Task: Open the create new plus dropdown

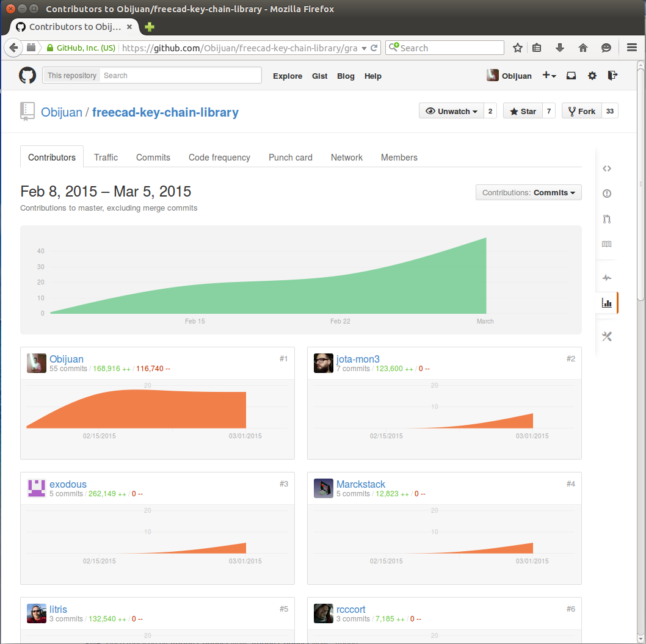Action: (x=549, y=76)
